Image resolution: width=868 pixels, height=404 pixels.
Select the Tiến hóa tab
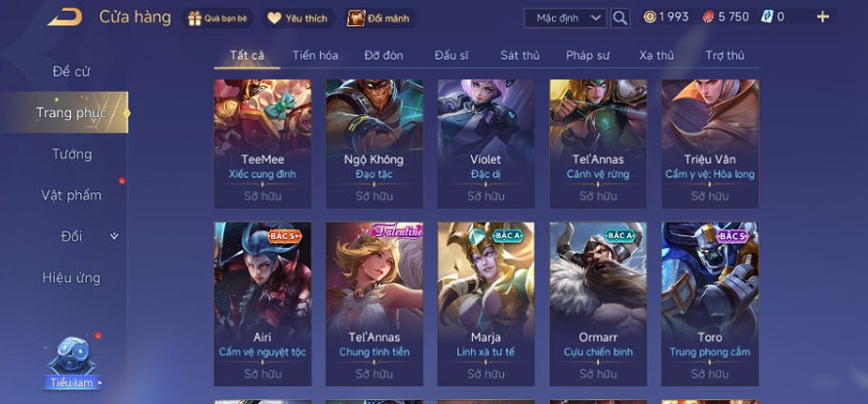click(316, 56)
